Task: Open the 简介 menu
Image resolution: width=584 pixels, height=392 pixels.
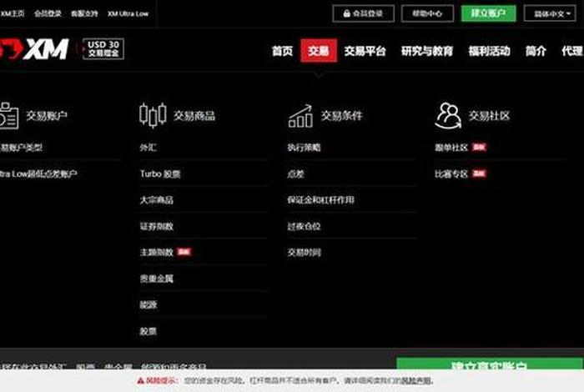Action: point(536,51)
